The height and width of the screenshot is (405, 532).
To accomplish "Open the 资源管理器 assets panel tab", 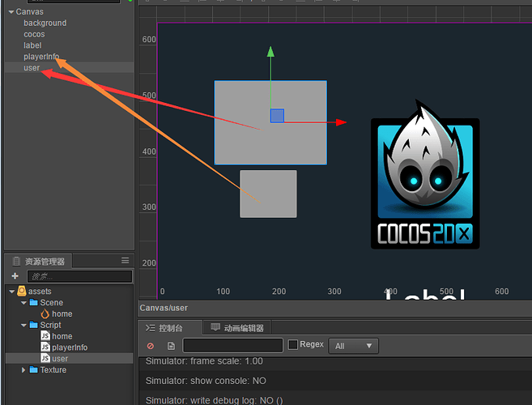I will point(38,261).
